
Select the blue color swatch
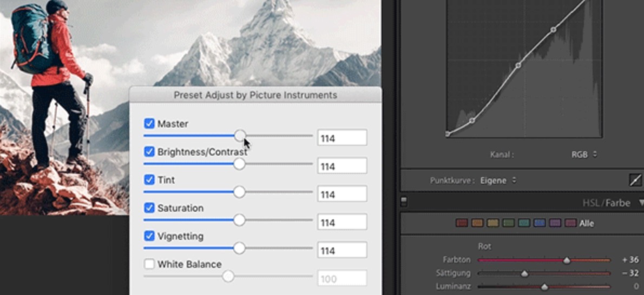click(x=540, y=223)
